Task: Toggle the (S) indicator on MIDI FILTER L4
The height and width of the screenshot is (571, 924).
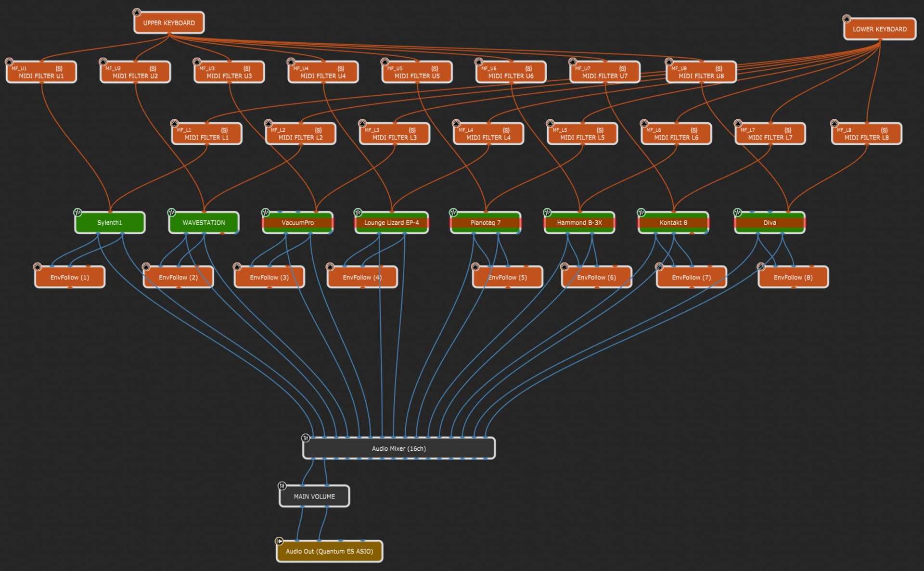Action: pyautogui.click(x=506, y=130)
